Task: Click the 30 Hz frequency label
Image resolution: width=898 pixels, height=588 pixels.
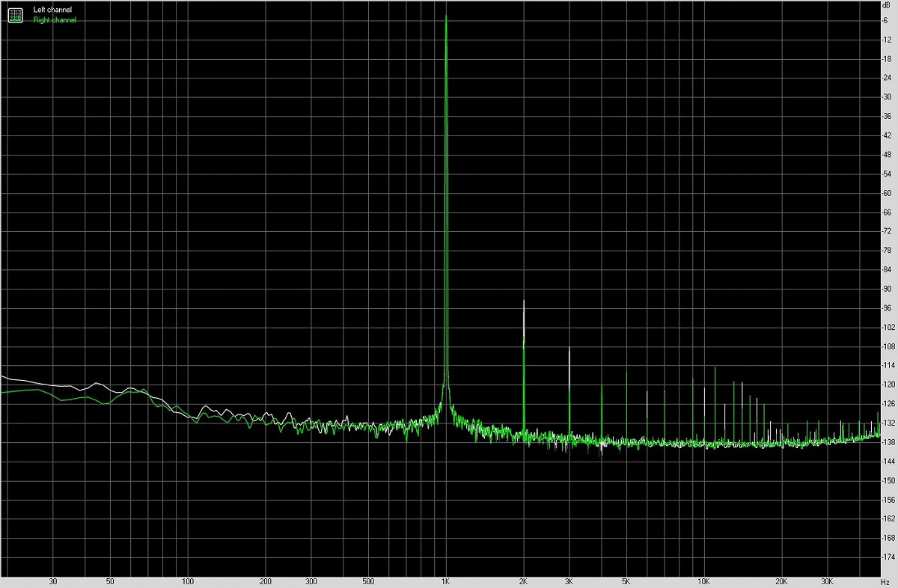Action: [x=52, y=580]
